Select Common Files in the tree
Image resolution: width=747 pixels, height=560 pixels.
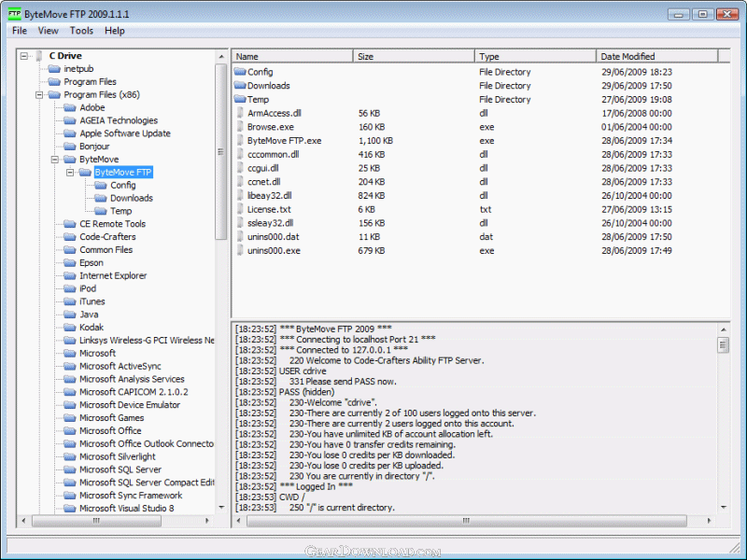tap(106, 250)
